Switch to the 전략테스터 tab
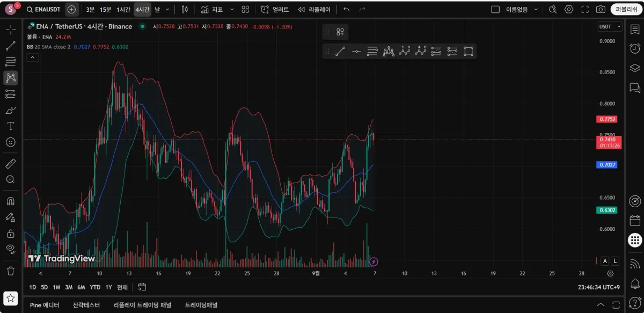 (86, 305)
